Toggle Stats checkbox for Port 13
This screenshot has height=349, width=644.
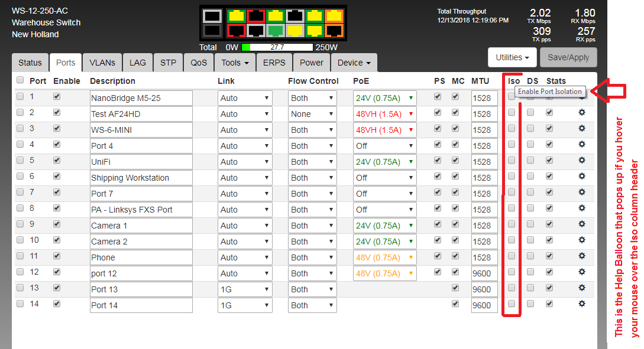[549, 288]
